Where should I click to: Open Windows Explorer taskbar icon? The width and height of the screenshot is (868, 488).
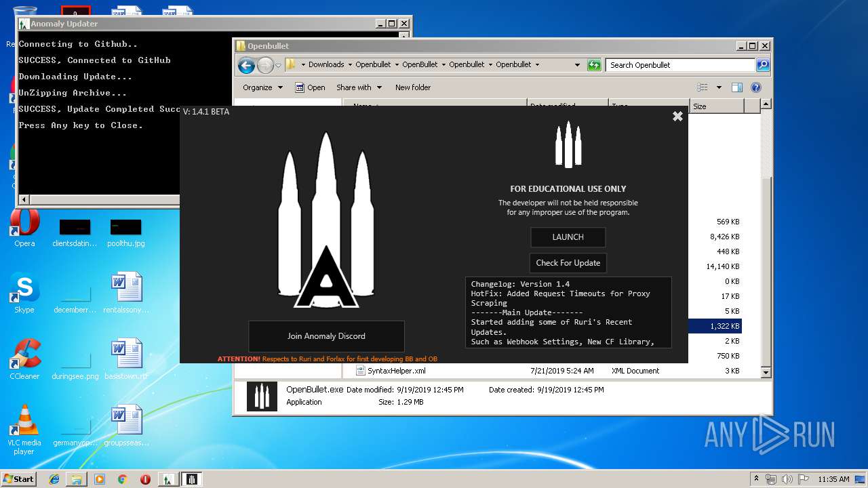coord(77,479)
